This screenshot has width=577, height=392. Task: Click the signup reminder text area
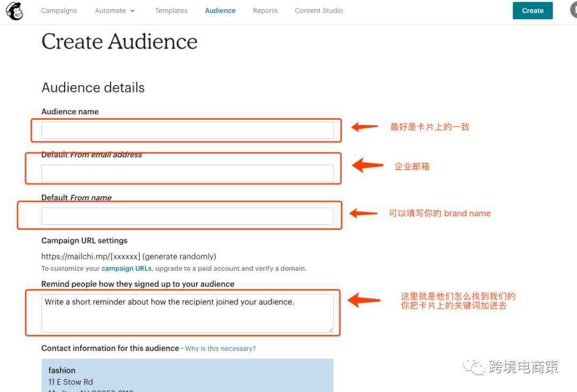point(187,313)
